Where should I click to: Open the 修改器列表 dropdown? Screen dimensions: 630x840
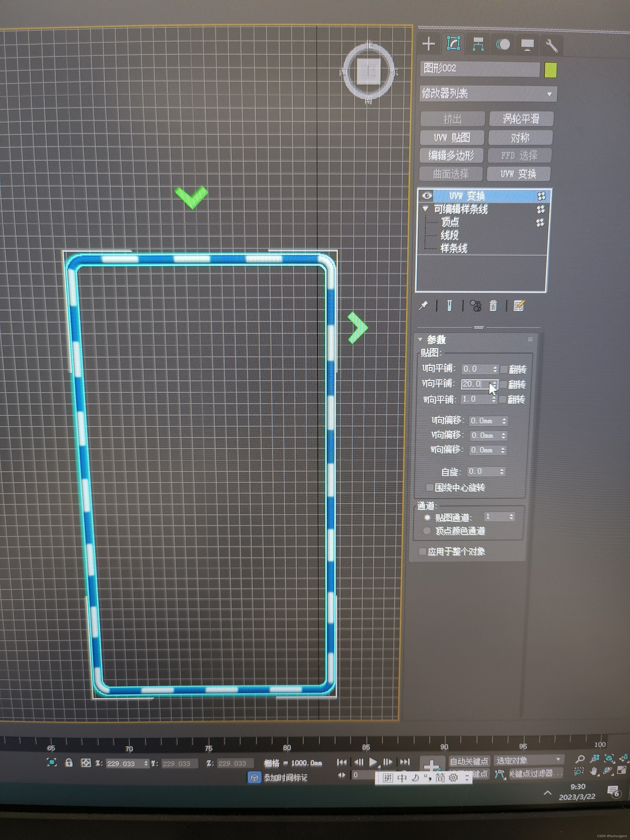(x=488, y=94)
